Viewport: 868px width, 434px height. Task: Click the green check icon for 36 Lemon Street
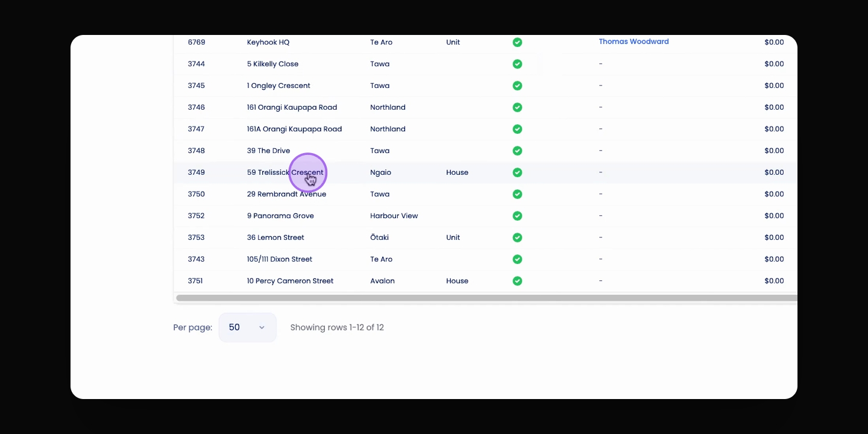click(517, 237)
